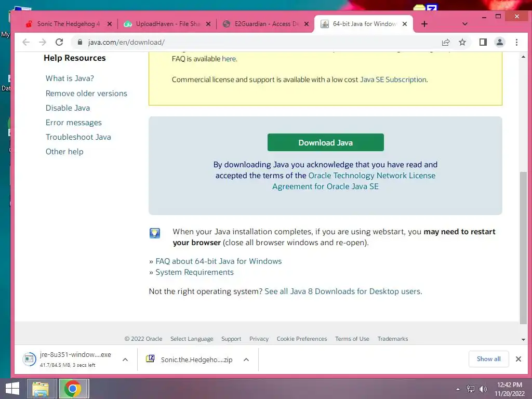The width and height of the screenshot is (532, 399).
Task: Bookmark this page with the star icon
Action: (x=462, y=42)
